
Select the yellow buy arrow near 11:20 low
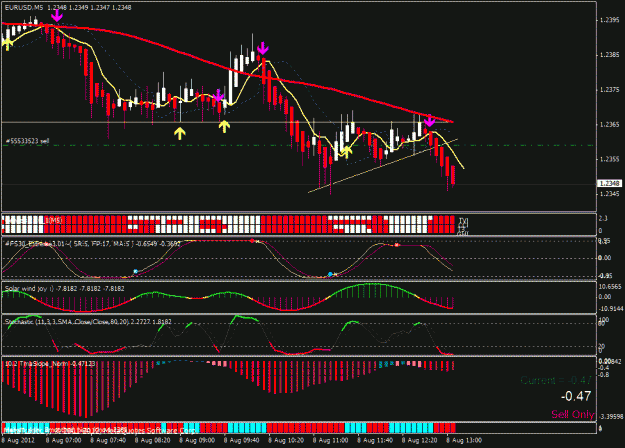pos(347,151)
